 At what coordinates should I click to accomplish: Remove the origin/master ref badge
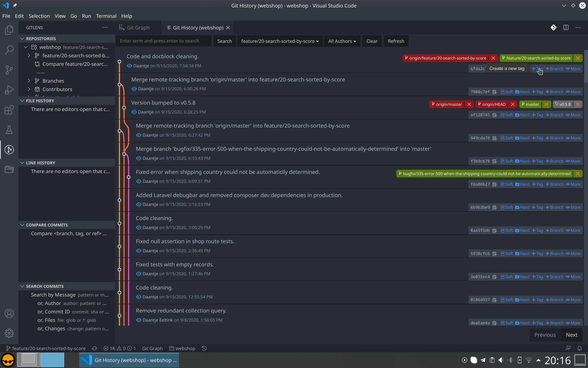click(x=469, y=104)
